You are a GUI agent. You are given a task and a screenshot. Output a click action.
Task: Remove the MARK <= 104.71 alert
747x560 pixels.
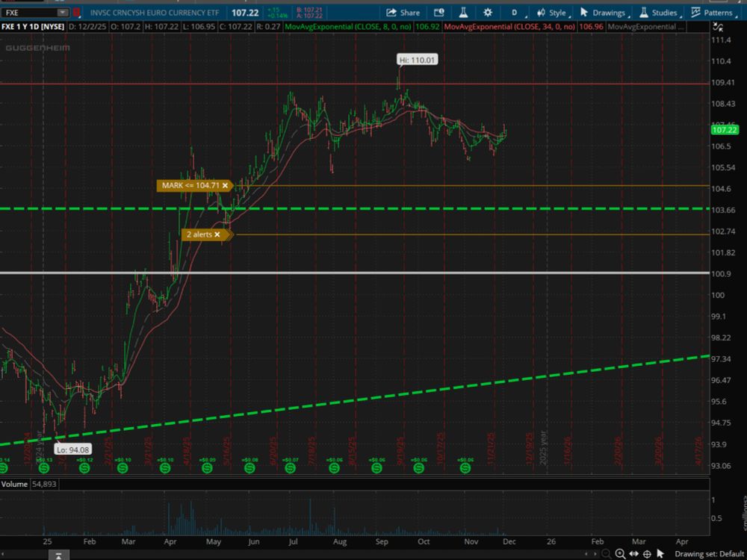pyautogui.click(x=225, y=185)
